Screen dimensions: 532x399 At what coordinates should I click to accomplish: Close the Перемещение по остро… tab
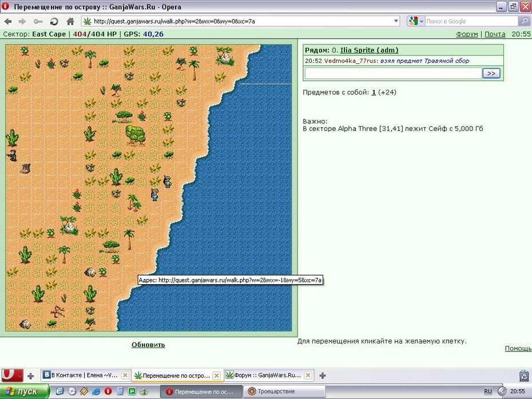[216, 376]
